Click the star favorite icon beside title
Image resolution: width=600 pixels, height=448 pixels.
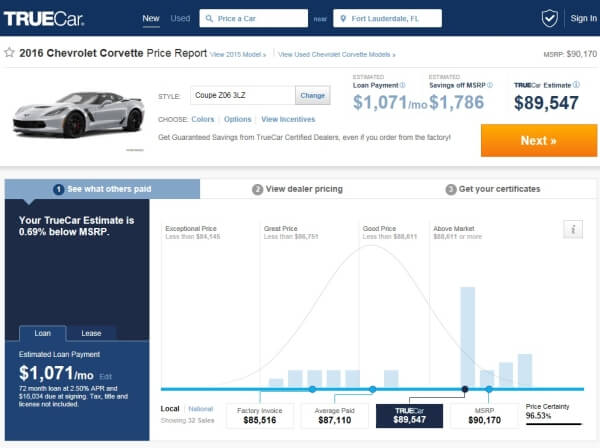(x=10, y=52)
